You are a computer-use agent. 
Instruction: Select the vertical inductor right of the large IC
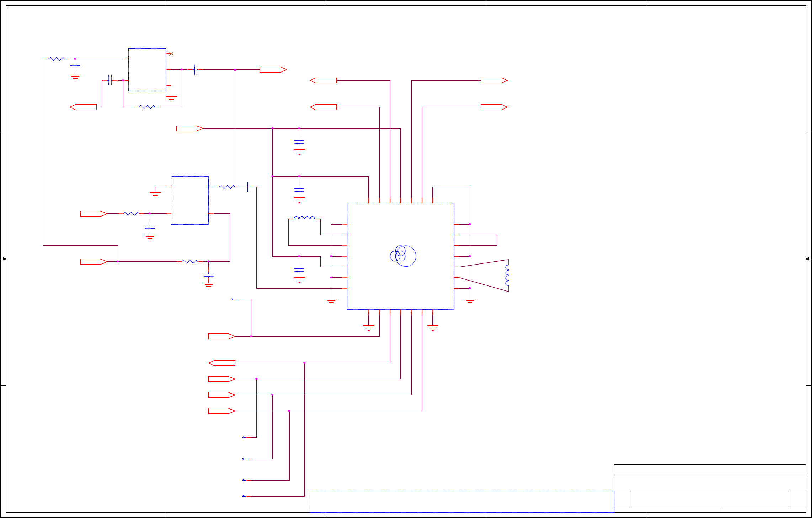[x=507, y=276]
